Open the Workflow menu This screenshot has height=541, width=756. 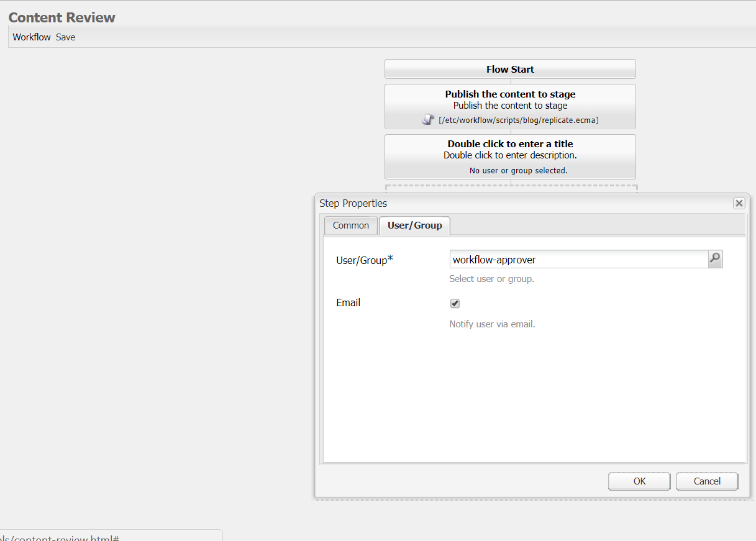(x=31, y=37)
